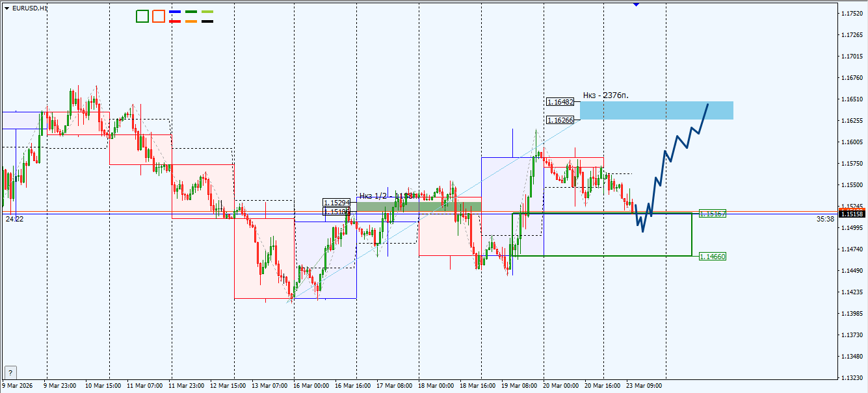The width and height of the screenshot is (868, 393).
Task: Click the 1.16482 level label
Action: 560,102
